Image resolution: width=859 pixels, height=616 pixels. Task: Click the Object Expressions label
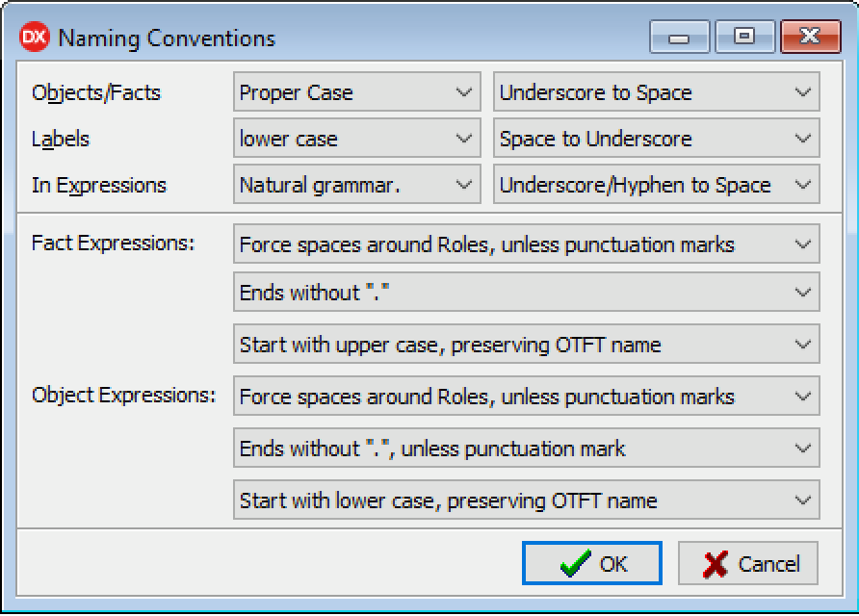click(x=123, y=395)
